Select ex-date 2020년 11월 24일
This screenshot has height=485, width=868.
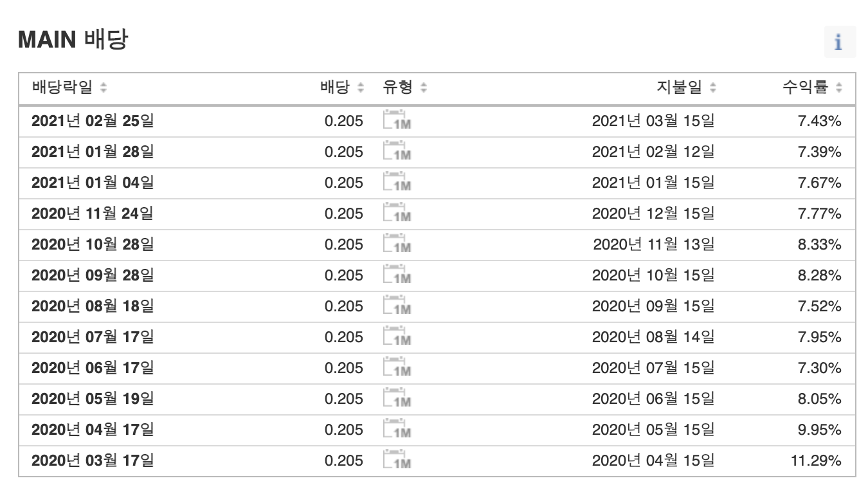pyautogui.click(x=93, y=214)
